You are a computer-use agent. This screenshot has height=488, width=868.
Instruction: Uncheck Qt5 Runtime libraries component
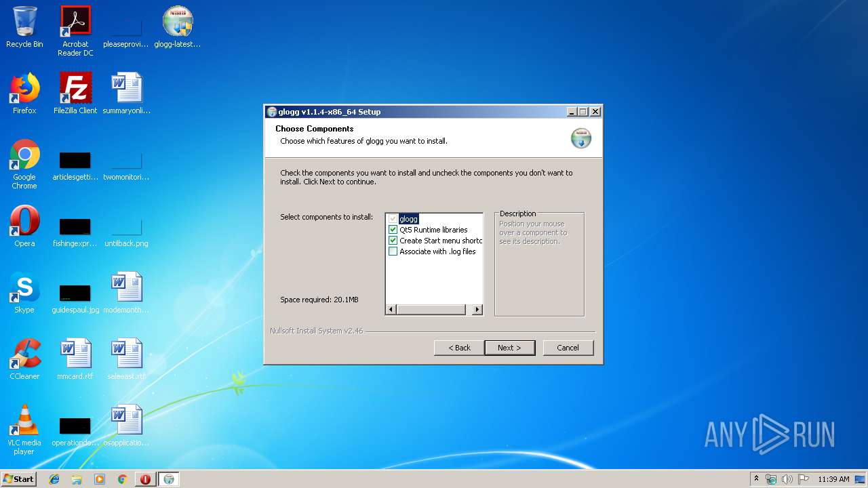click(x=393, y=230)
